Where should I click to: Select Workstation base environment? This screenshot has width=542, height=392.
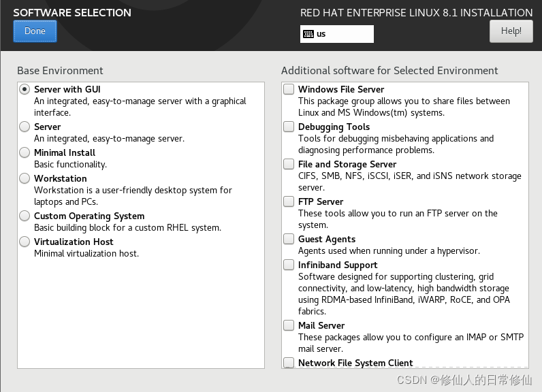click(25, 178)
